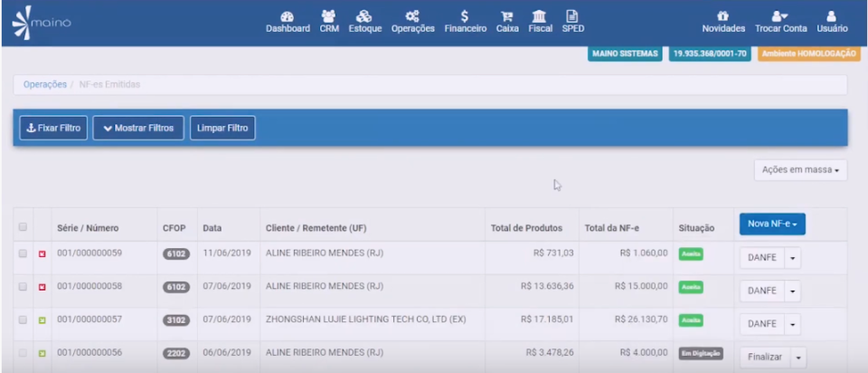The image size is (868, 373).
Task: Click the Operações breadcrumb link
Action: point(45,84)
